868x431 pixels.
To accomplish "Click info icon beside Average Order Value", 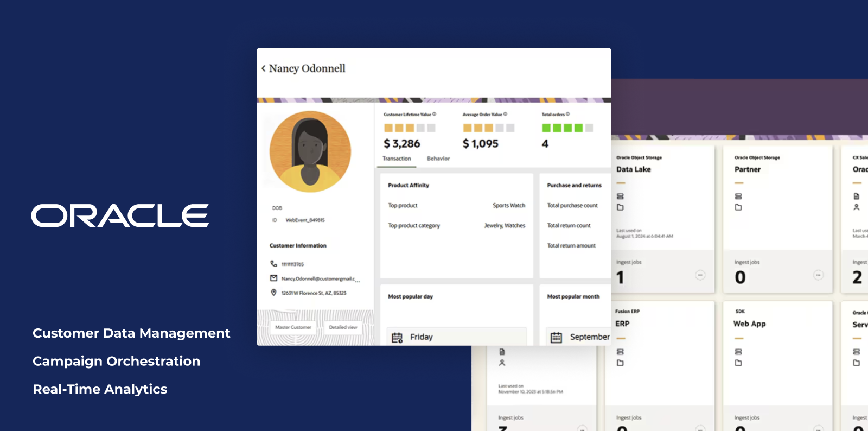I will (x=506, y=114).
